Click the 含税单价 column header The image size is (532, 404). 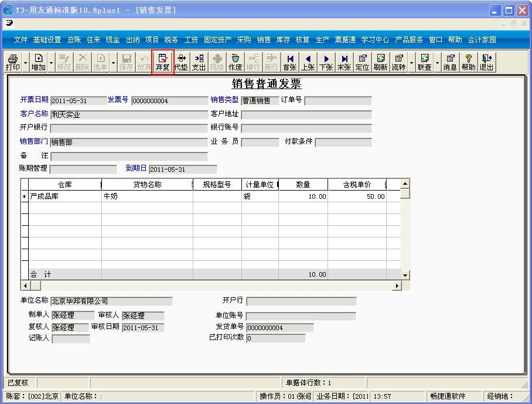357,184
